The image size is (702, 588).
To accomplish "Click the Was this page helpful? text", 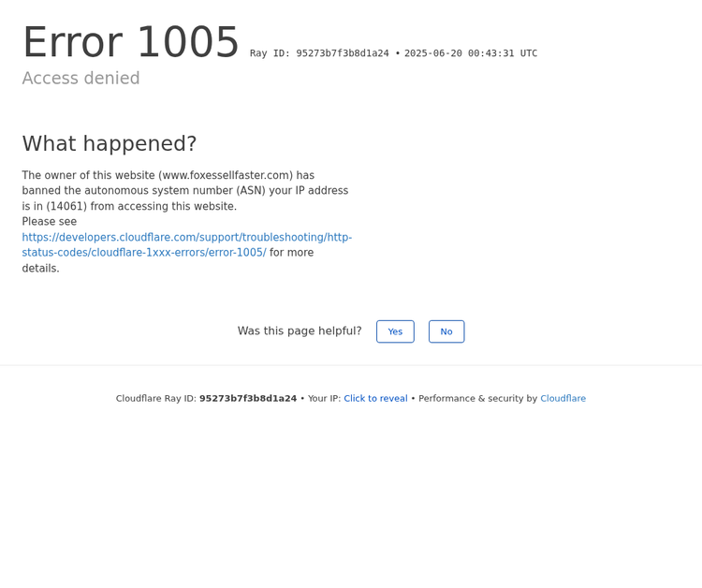I will coord(300,331).
